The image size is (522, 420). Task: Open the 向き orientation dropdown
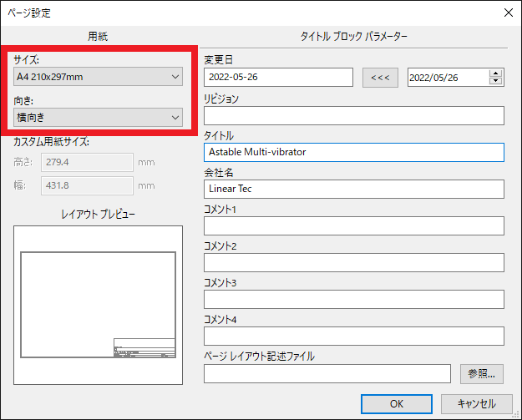coord(99,117)
